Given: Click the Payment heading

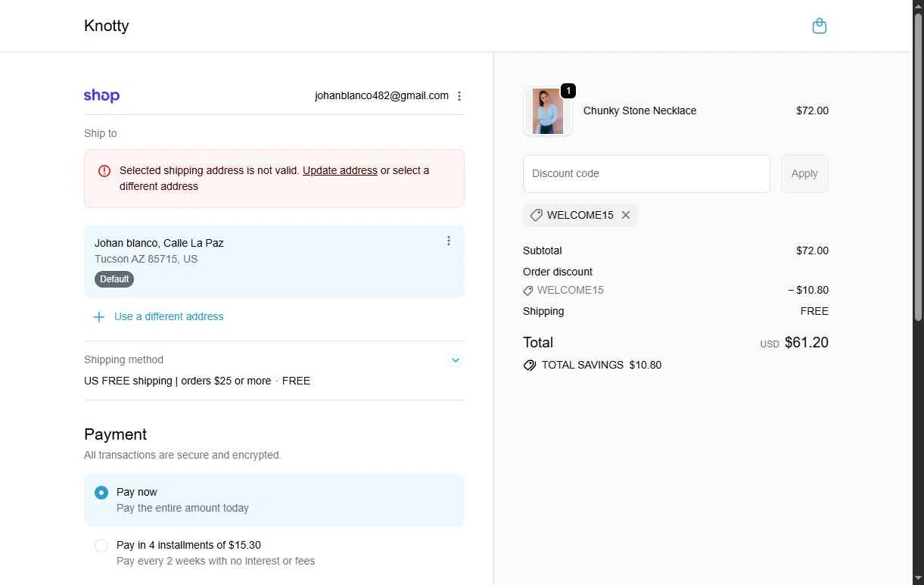Looking at the screenshot, I should pos(115,434).
